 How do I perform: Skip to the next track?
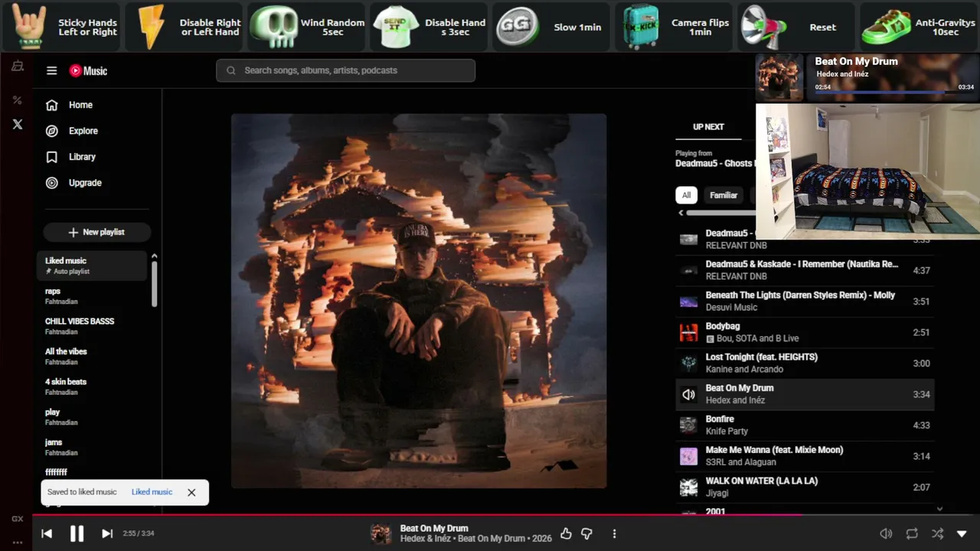pos(107,533)
